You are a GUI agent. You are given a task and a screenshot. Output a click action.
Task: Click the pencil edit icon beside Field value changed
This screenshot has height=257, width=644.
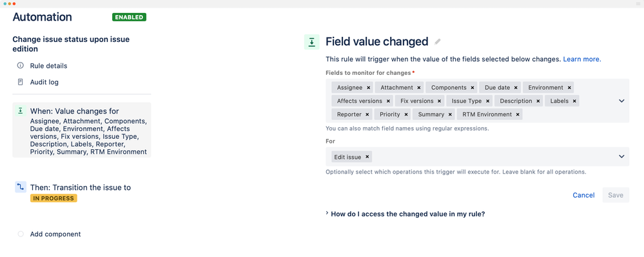pyautogui.click(x=438, y=41)
